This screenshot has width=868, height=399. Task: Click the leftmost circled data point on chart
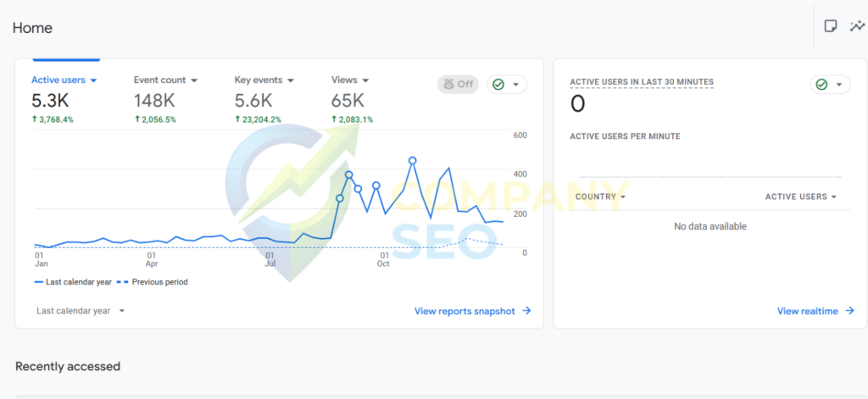[340, 198]
